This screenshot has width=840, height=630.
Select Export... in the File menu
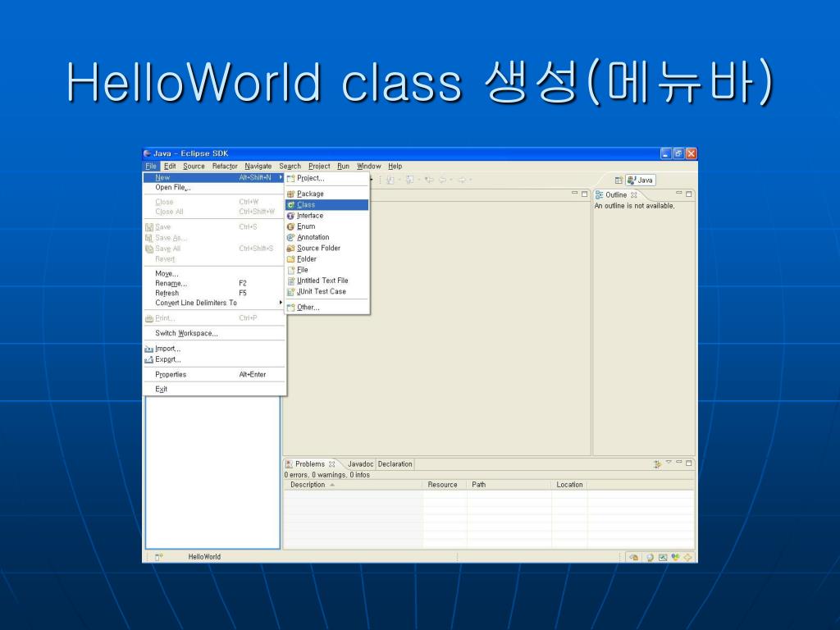point(213,359)
